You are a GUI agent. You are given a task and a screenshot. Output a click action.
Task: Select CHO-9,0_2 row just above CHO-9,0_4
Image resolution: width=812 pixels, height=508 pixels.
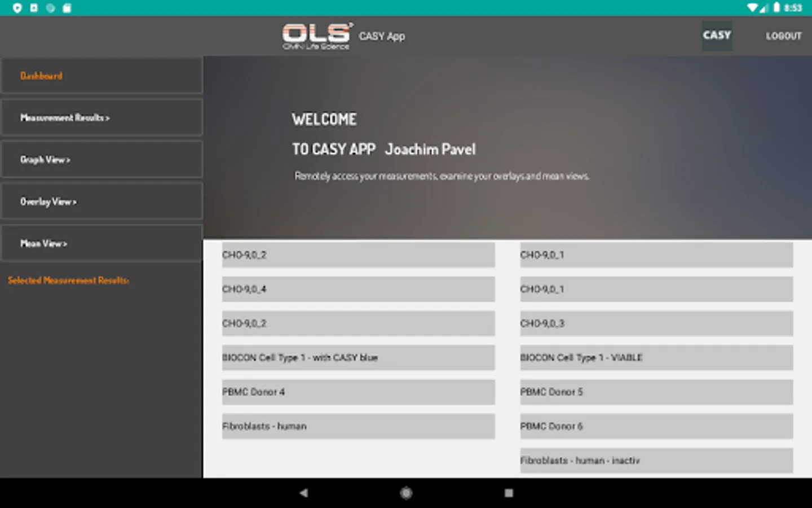(358, 255)
